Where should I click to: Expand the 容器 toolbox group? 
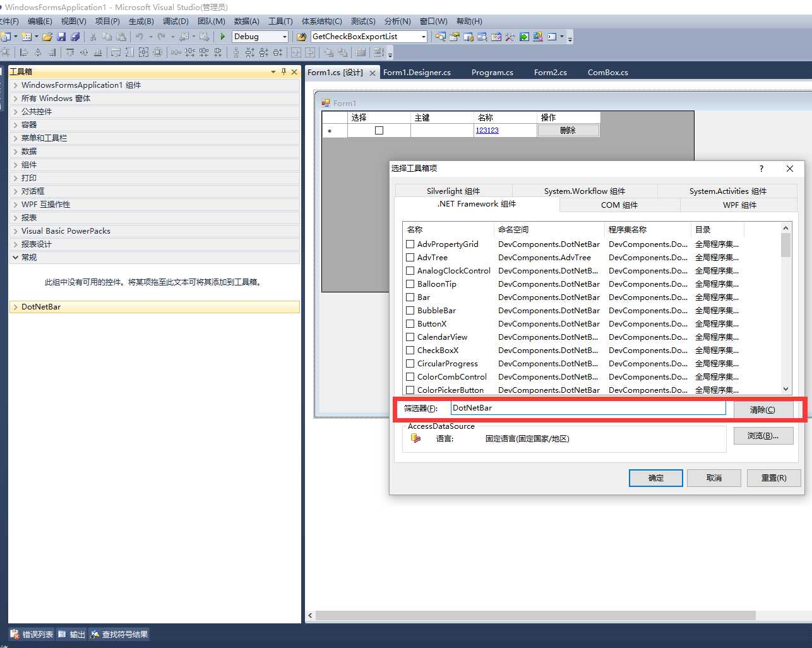(155, 124)
